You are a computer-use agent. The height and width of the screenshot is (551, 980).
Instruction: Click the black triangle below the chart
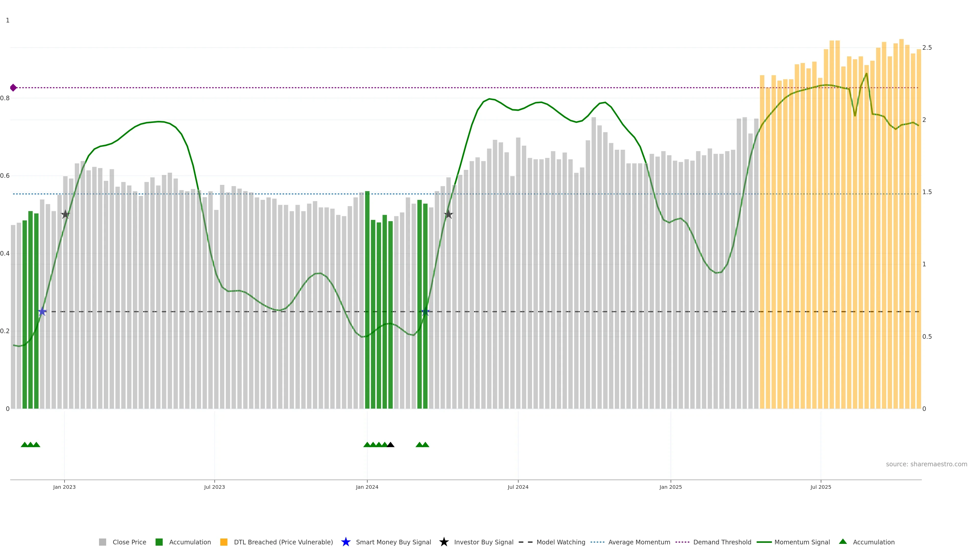(x=390, y=445)
